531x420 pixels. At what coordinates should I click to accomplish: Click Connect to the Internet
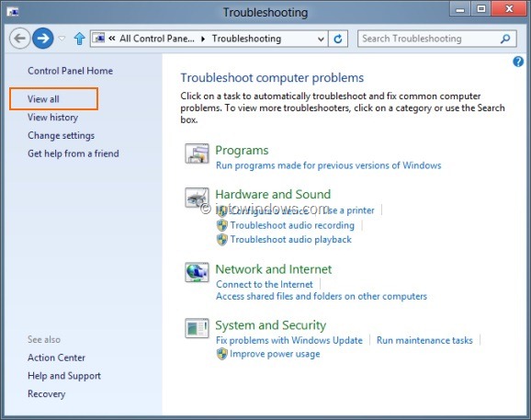point(265,284)
